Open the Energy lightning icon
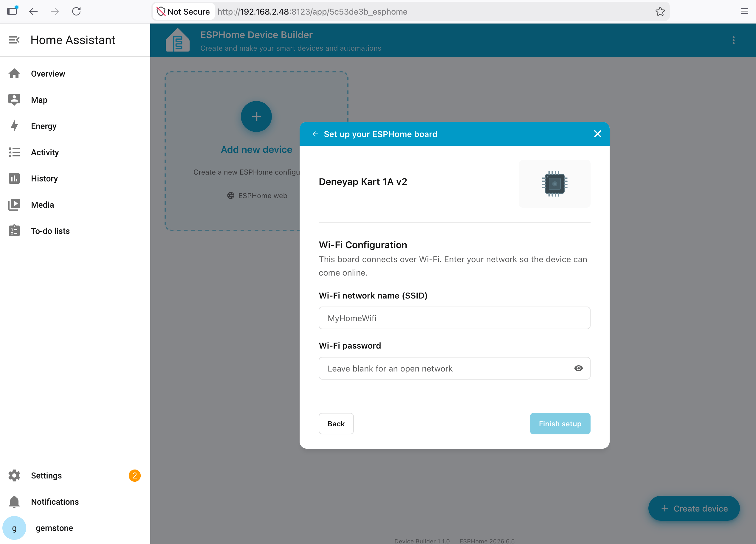 click(x=14, y=126)
